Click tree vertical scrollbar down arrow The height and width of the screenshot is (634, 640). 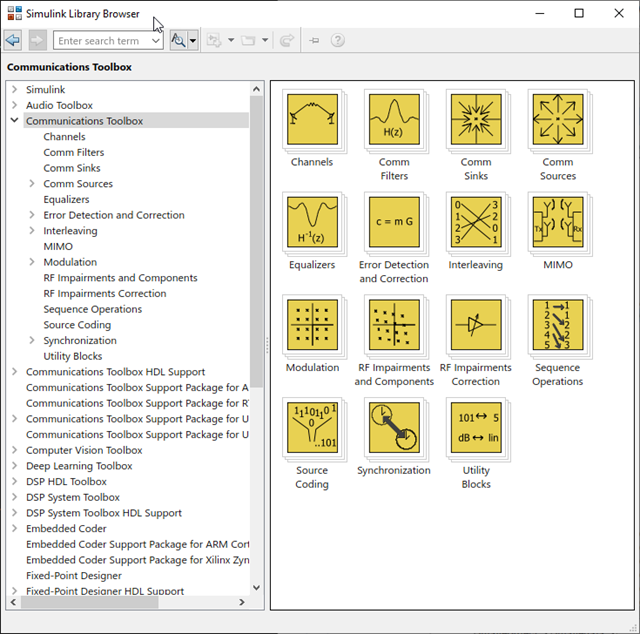tap(256, 587)
